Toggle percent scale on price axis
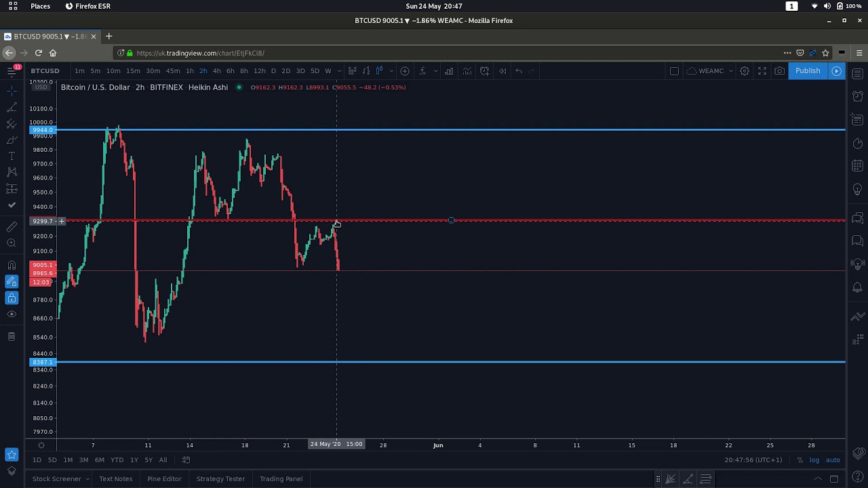Screen dimensions: 868x488 [x=800, y=460]
